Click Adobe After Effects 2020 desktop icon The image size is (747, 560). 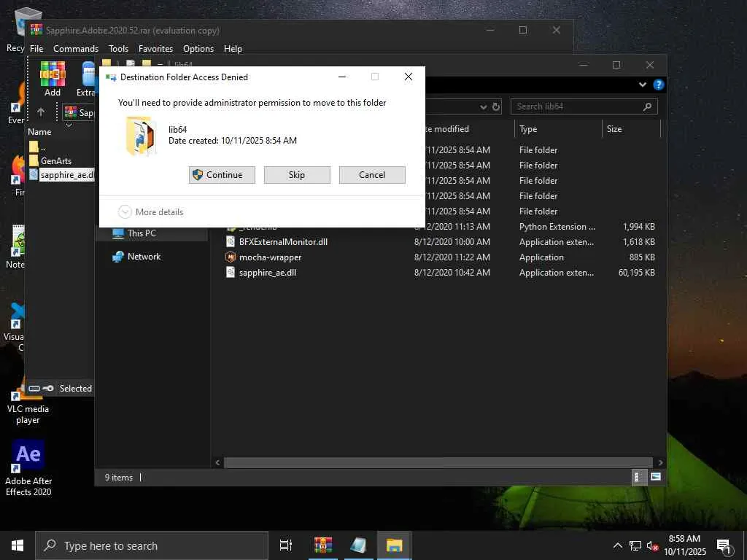pos(28,467)
